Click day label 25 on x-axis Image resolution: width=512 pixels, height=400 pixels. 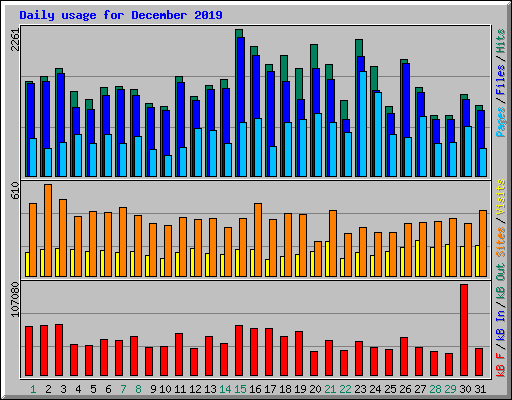tap(390, 389)
